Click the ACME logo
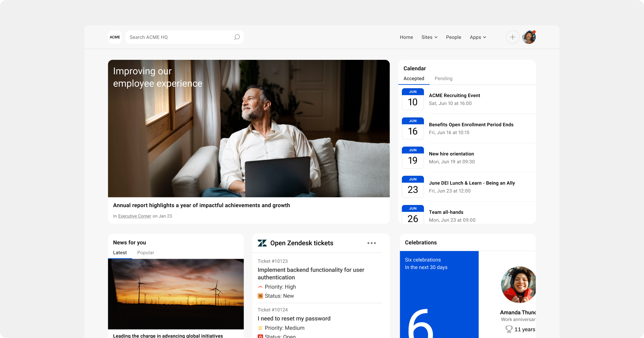This screenshot has height=338, width=644. click(x=115, y=37)
